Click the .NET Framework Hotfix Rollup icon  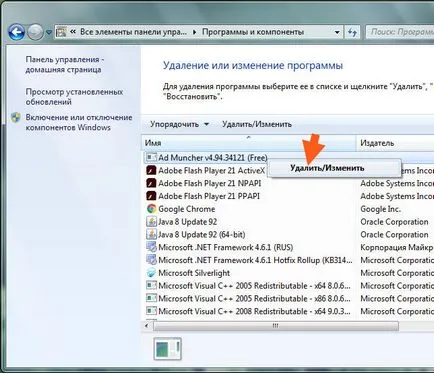click(151, 260)
